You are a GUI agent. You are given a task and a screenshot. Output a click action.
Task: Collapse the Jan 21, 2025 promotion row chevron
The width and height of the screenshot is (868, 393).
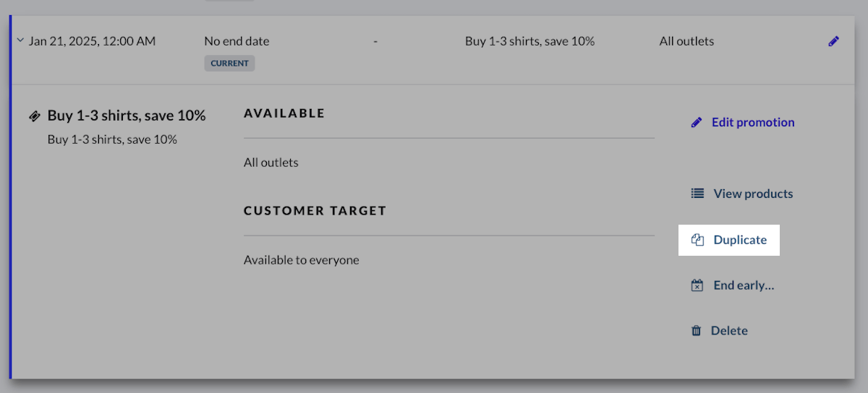coord(20,40)
